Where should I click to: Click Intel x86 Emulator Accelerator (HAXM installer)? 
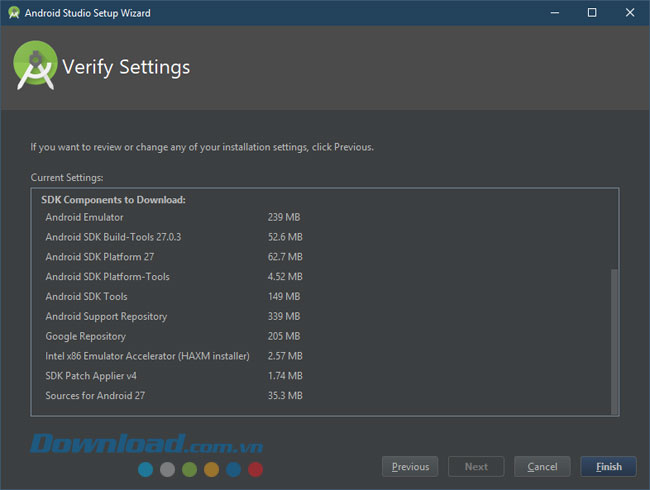click(x=147, y=356)
